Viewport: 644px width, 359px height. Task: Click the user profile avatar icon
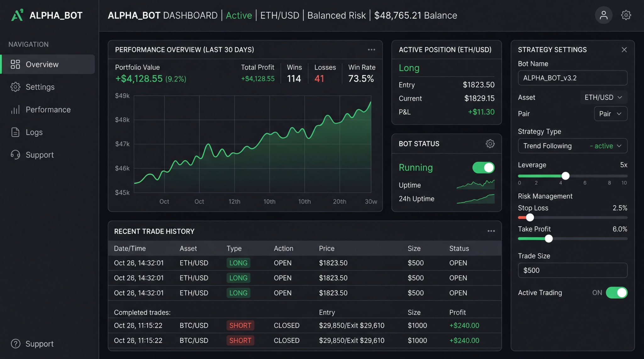coord(603,15)
